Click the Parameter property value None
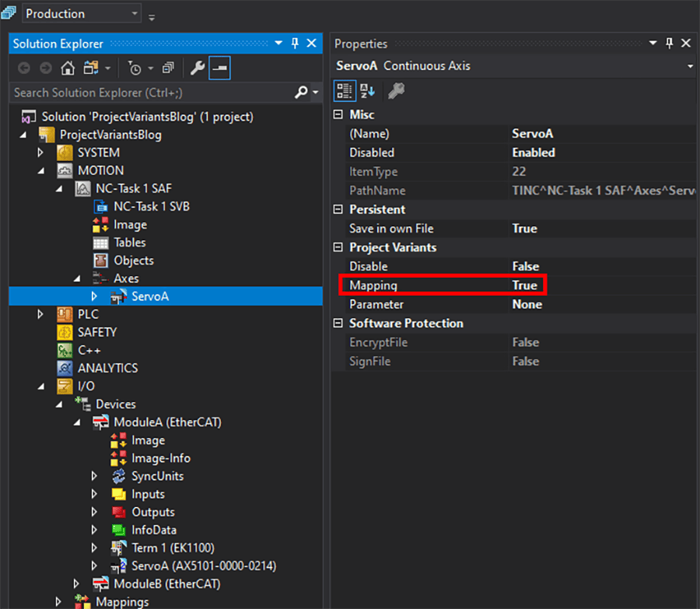The image size is (700, 609). point(527,305)
